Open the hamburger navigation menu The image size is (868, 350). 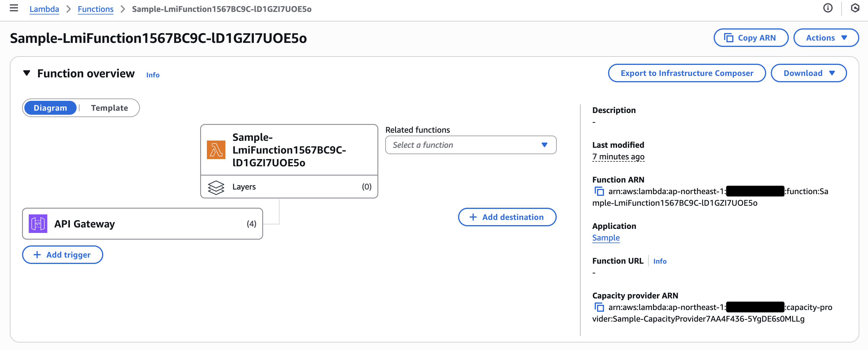(14, 8)
